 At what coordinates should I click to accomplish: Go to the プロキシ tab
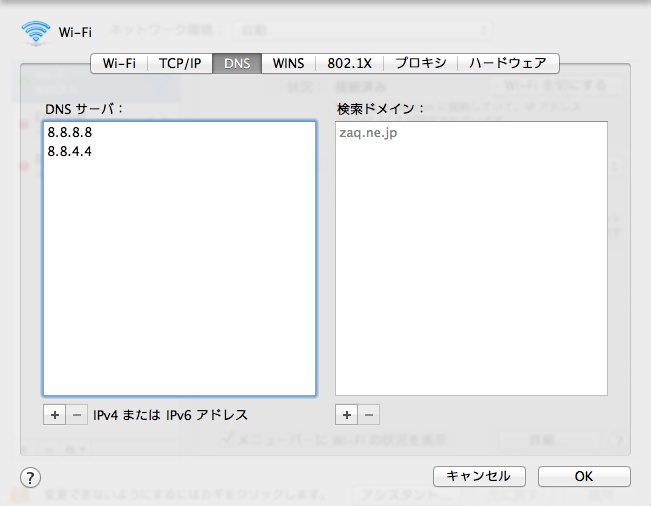click(420, 63)
